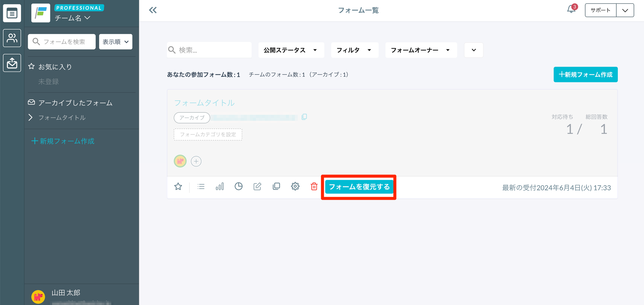Open the team members icon in sidebar
Image resolution: width=644 pixels, height=305 pixels.
tap(12, 38)
